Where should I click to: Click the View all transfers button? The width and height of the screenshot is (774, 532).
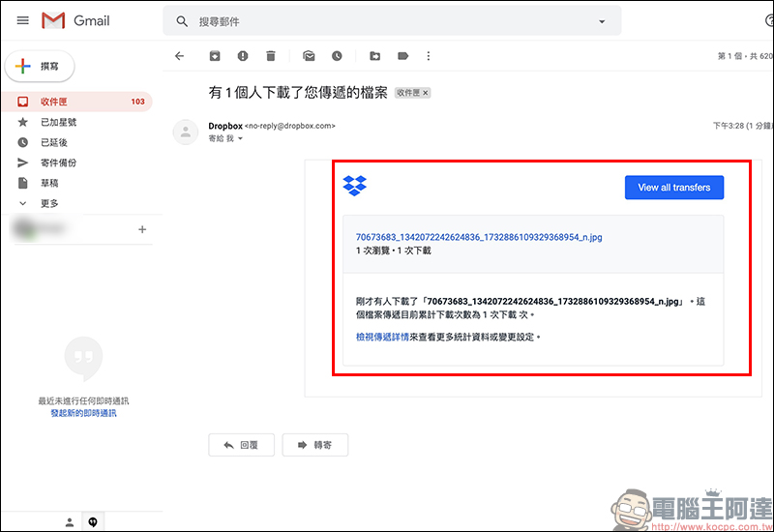(x=673, y=188)
